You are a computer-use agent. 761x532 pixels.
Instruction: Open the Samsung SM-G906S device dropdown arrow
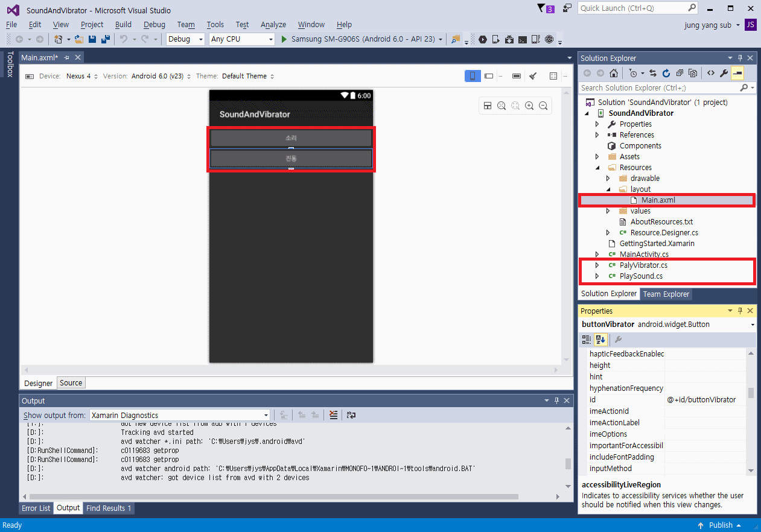(441, 39)
